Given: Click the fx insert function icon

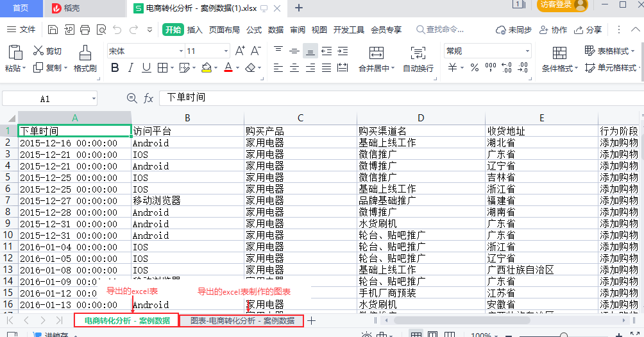Looking at the screenshot, I should point(148,98).
